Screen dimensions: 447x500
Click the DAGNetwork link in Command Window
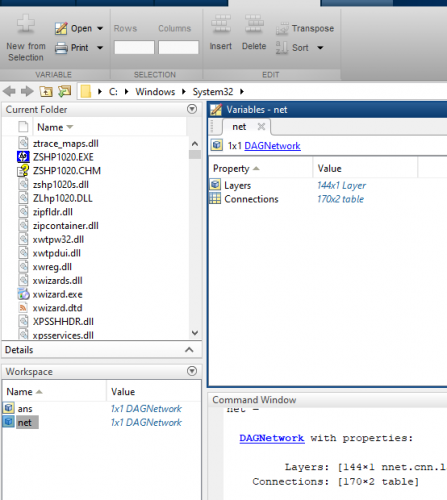272,438
